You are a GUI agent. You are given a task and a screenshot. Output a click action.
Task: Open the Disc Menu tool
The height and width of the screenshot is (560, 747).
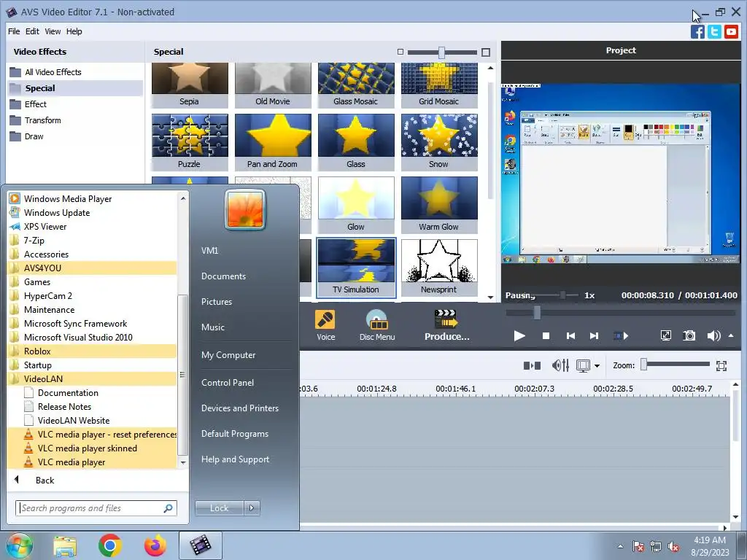377,325
